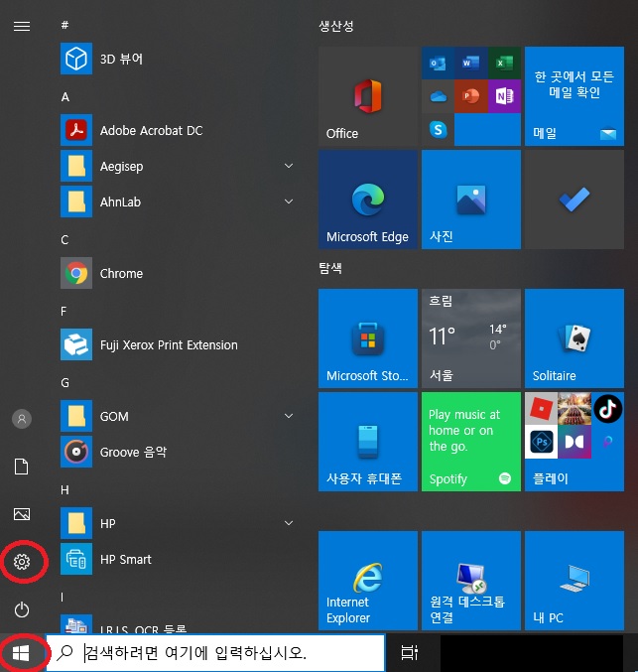This screenshot has height=672, width=638.
Task: Launch Adobe Acrobat DC
Action: [x=178, y=130]
